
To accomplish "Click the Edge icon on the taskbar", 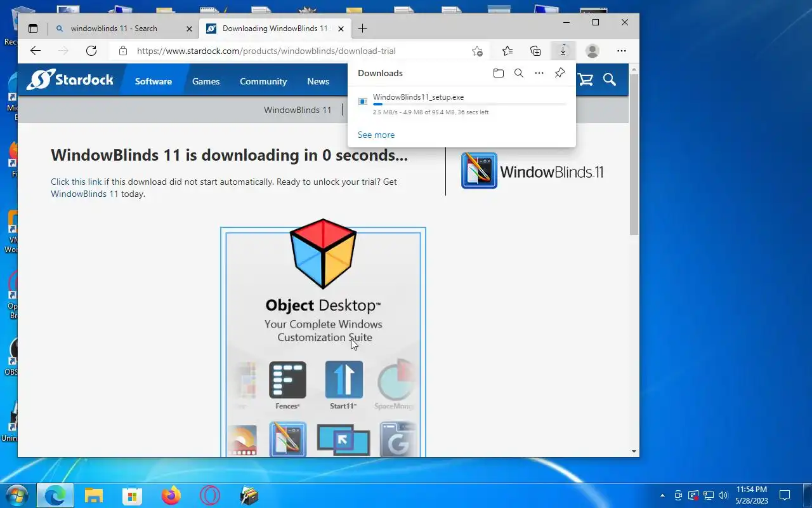I will click(x=55, y=495).
